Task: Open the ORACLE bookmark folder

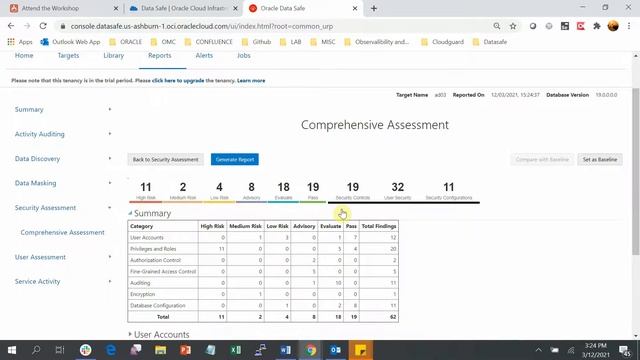Action: point(125,42)
